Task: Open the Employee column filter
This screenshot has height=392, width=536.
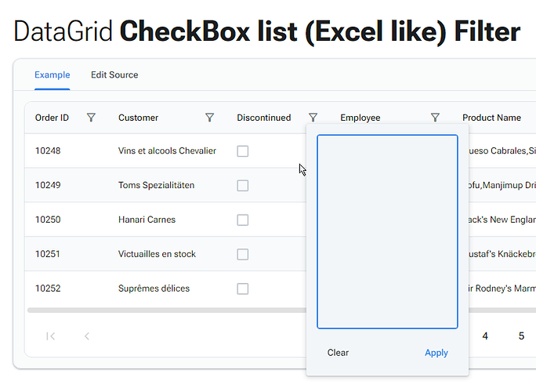Action: click(435, 118)
